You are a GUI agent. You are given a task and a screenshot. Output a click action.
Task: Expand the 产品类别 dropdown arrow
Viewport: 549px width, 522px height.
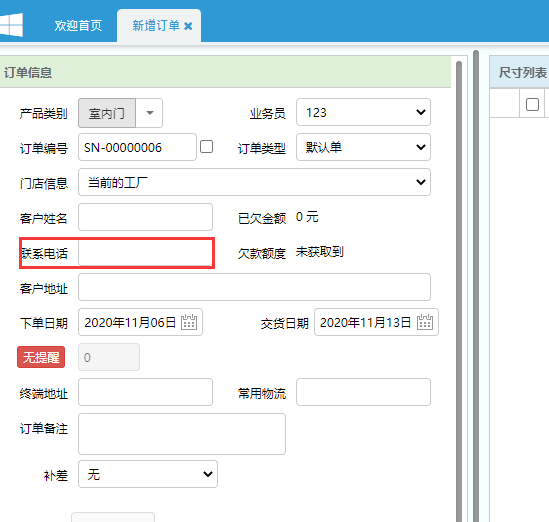150,113
